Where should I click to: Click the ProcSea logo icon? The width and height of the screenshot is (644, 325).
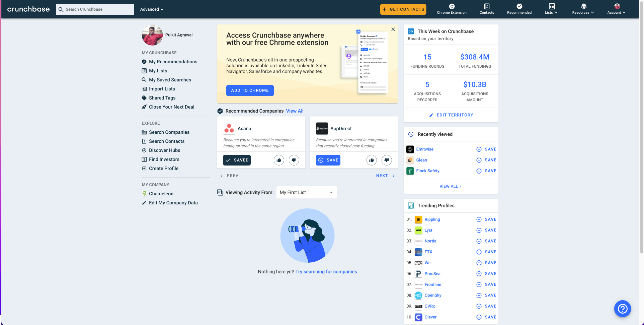(x=418, y=274)
